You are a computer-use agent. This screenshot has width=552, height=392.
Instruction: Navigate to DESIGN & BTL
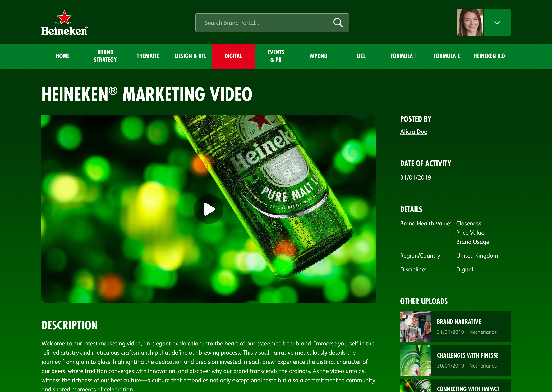[191, 56]
